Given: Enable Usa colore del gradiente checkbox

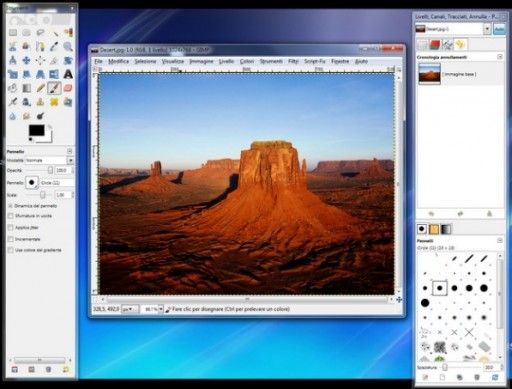Looking at the screenshot, I should 10,250.
